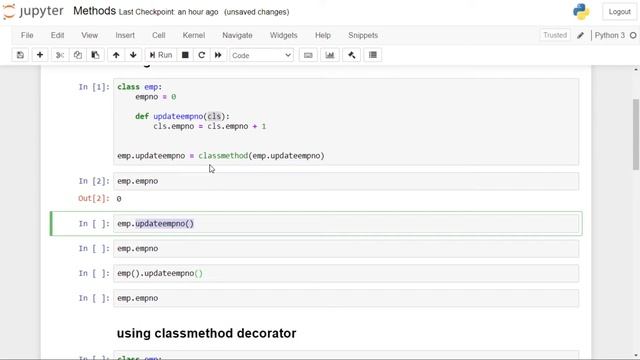Click the vertical scrollbar thumb
640x360 pixels.
click(x=636, y=134)
